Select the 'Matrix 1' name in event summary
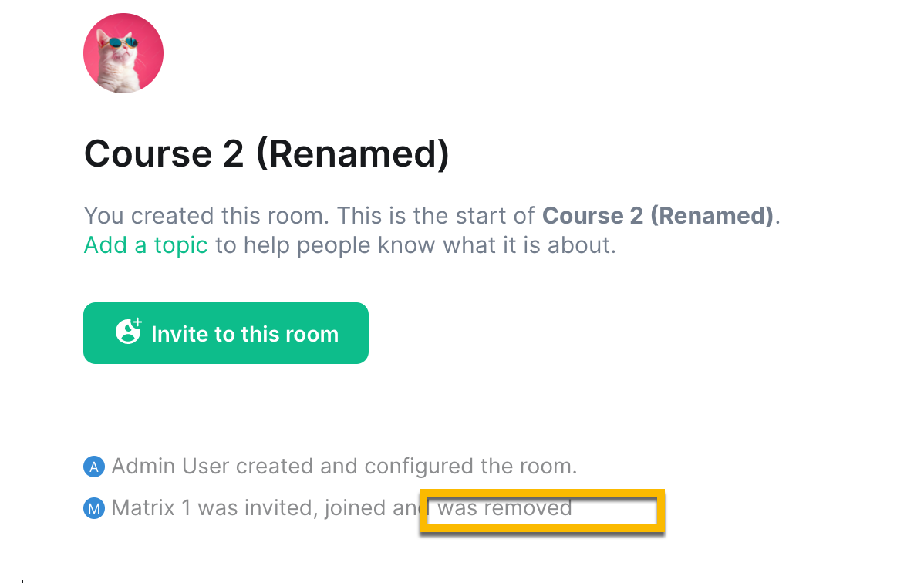 click(151, 508)
